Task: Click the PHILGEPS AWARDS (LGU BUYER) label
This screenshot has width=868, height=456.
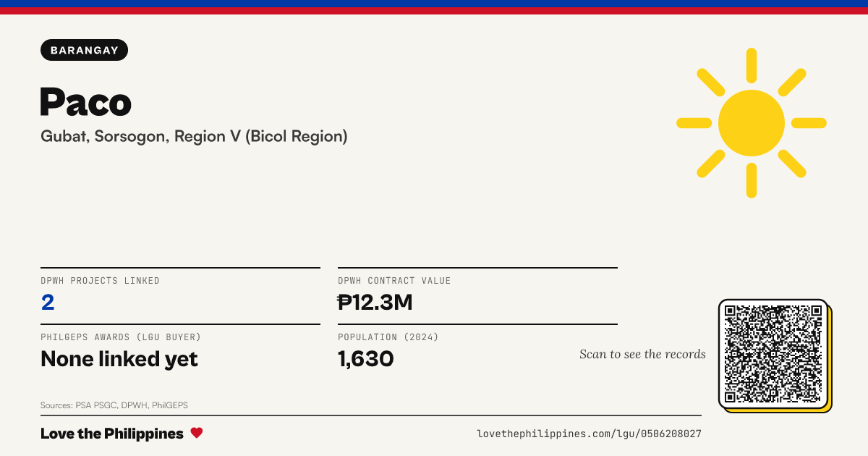Action: (x=121, y=337)
